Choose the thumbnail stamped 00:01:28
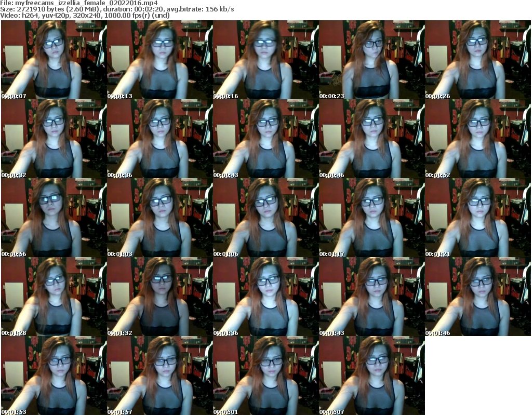 pyautogui.click(x=54, y=297)
